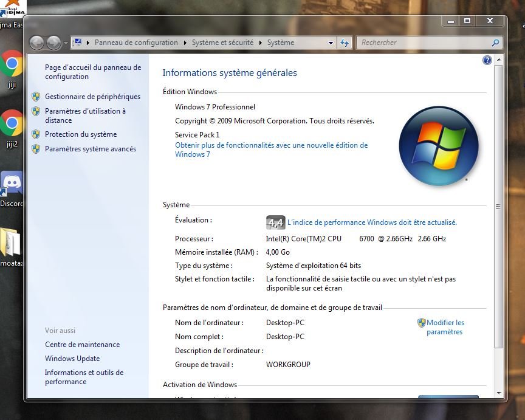Open the moataz folder on desktop
The image size is (525, 420).
pyautogui.click(x=12, y=247)
